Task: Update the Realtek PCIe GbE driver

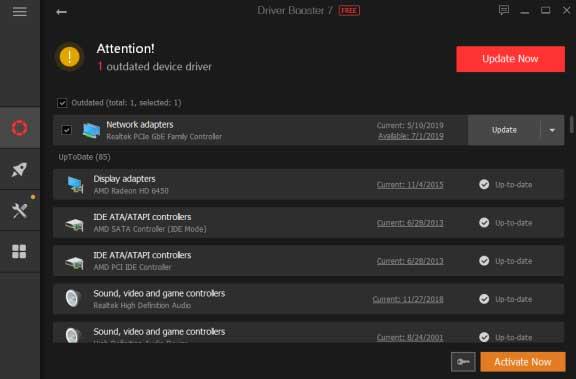Action: [x=504, y=130]
